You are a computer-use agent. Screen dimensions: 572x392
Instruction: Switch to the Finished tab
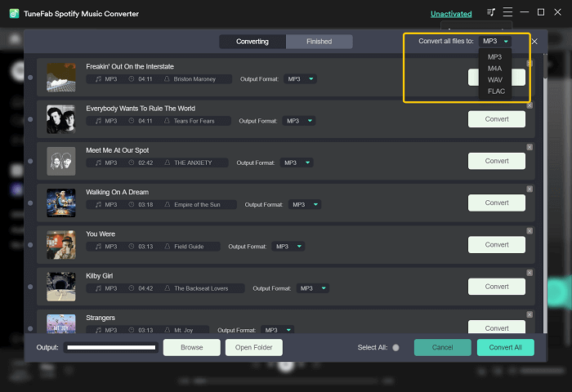pyautogui.click(x=320, y=41)
